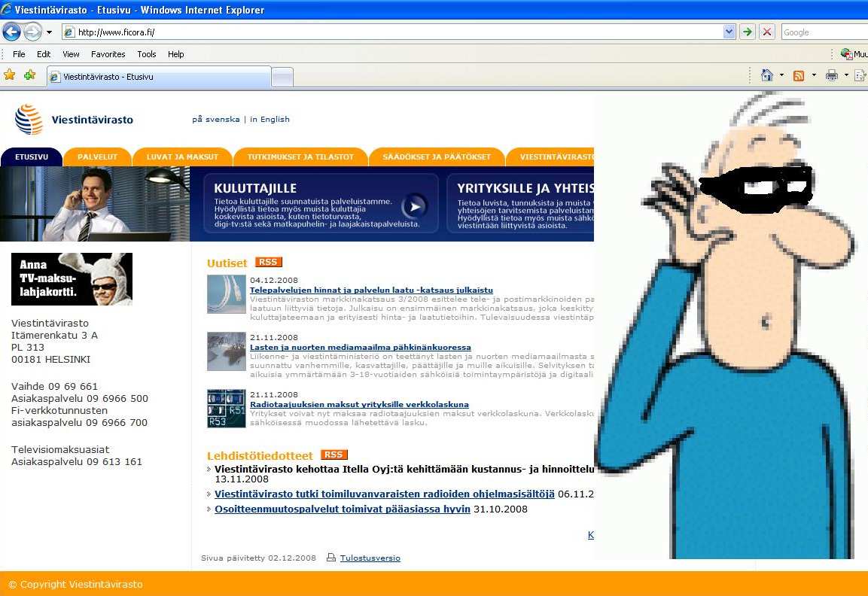Click thumbnail beside Lasten ja nuorten news
Image resolution: width=868 pixels, height=596 pixels.
(x=227, y=351)
